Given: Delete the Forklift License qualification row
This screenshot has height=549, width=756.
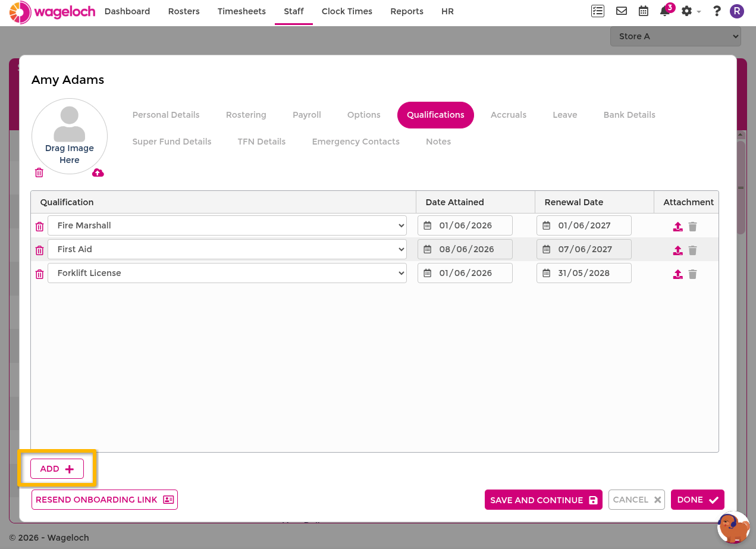Looking at the screenshot, I should point(39,274).
